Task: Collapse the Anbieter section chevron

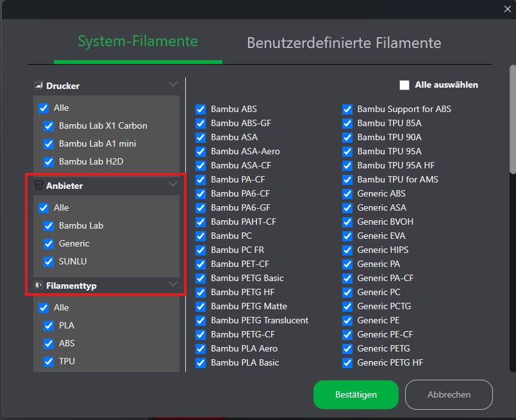Action: click(x=173, y=184)
